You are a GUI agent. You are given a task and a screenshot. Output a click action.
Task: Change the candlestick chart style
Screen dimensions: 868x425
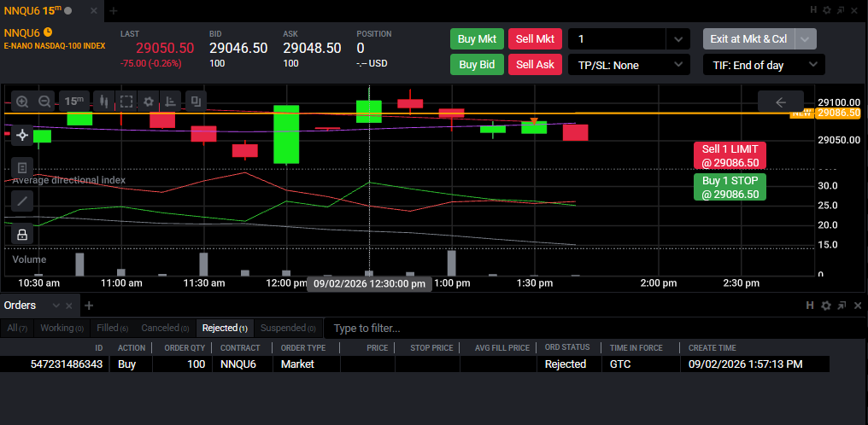pos(103,102)
